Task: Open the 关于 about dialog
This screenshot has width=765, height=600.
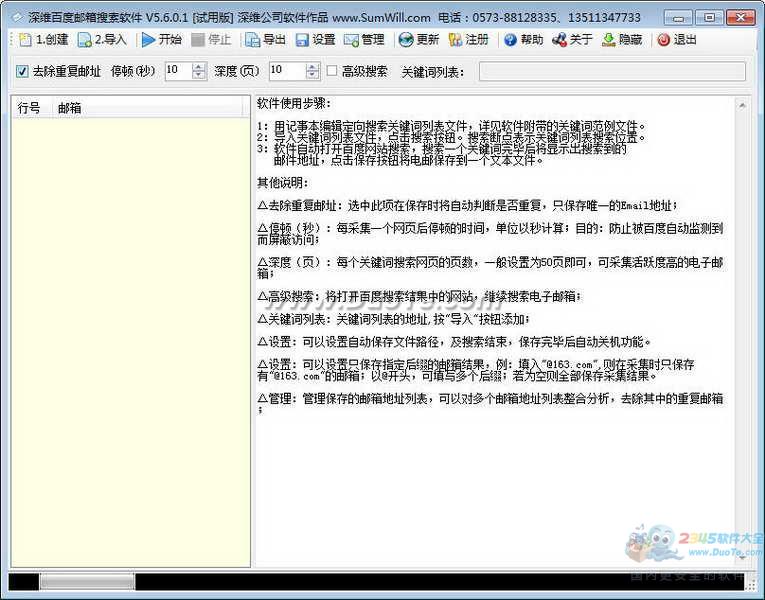Action: (x=572, y=40)
